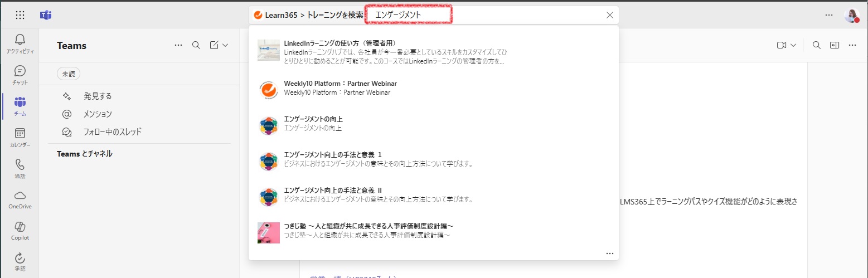Click the channel search magnifier icon

[817, 45]
